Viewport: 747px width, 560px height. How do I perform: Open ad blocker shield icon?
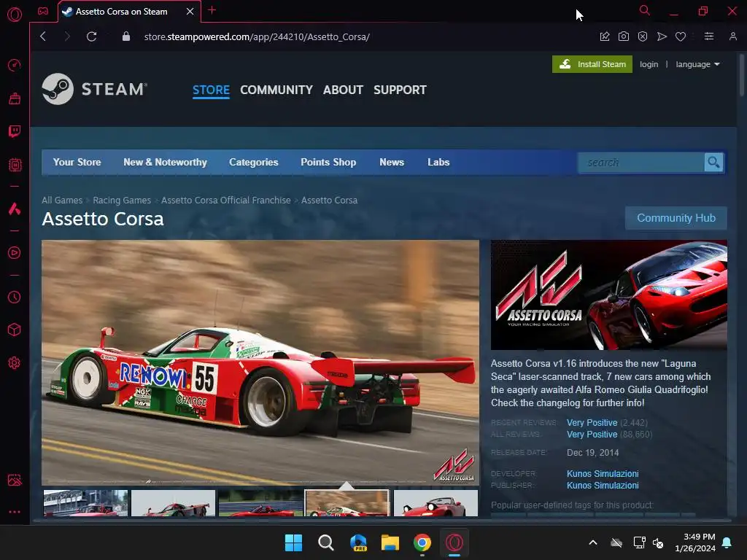[643, 36]
